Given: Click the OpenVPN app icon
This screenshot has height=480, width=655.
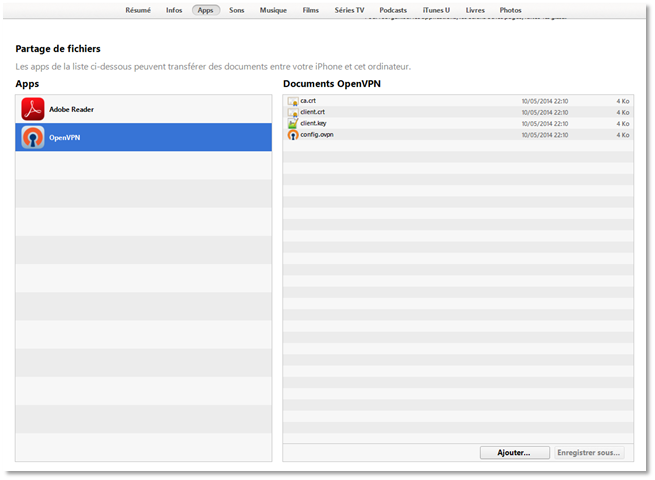Looking at the screenshot, I should click(33, 137).
